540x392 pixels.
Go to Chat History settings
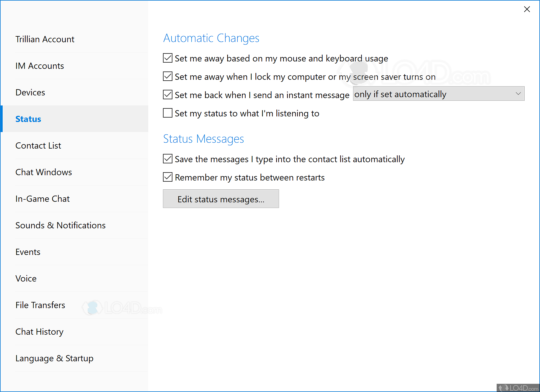tap(74, 332)
